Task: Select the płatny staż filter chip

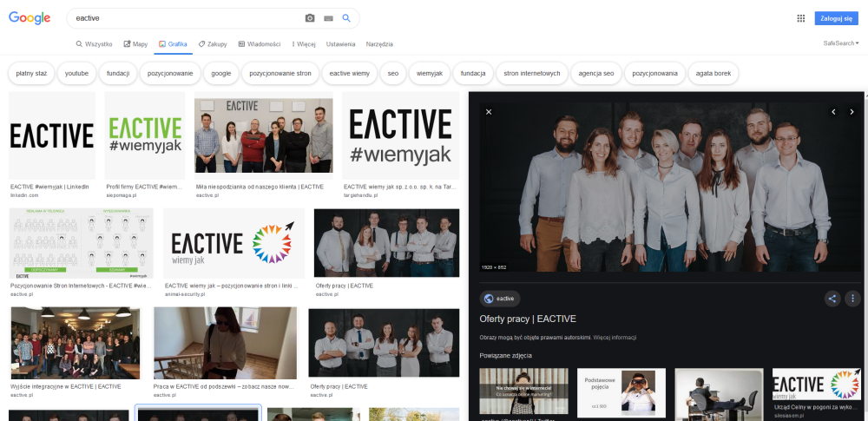Action: (x=31, y=73)
